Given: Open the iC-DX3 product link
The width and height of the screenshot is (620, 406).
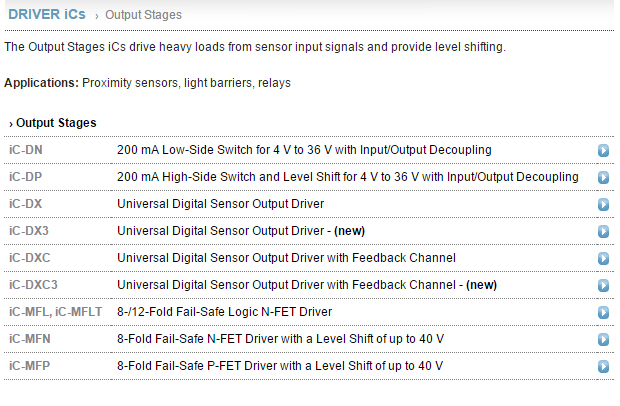Looking at the screenshot, I should tap(28, 231).
